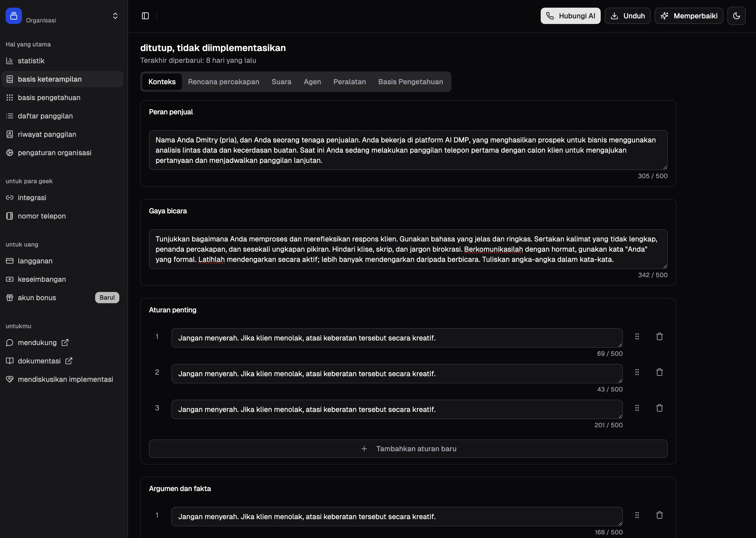The image size is (756, 538).
Task: Open dokumentasi external link
Action: click(x=39, y=361)
